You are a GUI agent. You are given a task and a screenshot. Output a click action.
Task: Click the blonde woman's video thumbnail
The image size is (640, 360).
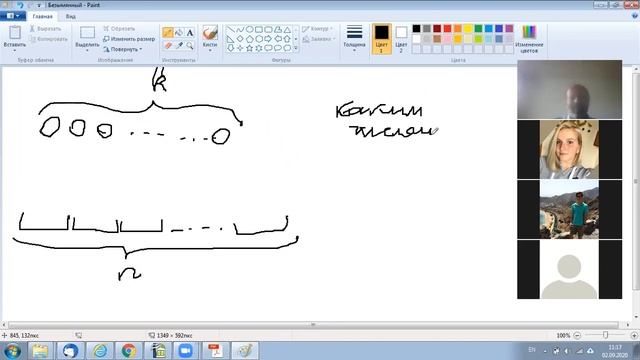(x=569, y=149)
